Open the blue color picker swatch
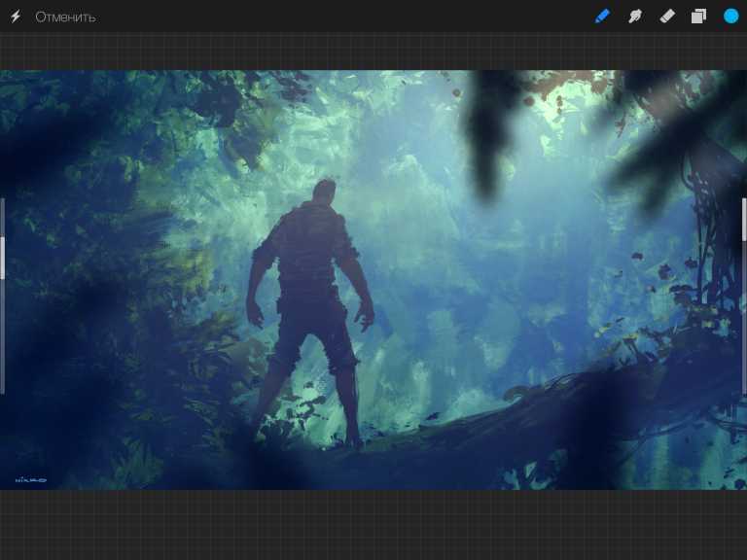The image size is (747, 560). 731,17
